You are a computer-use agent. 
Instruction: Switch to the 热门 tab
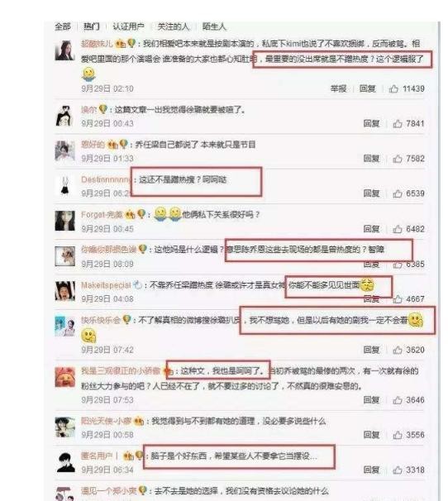point(92,26)
